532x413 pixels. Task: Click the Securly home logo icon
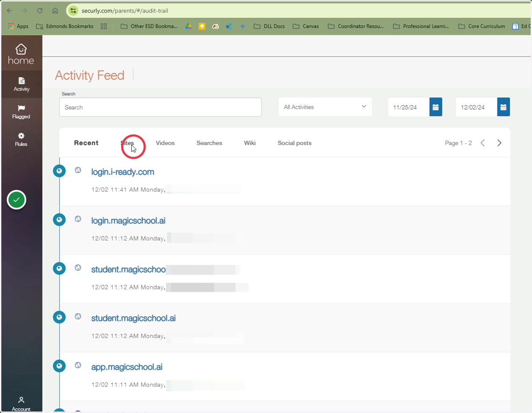21,54
